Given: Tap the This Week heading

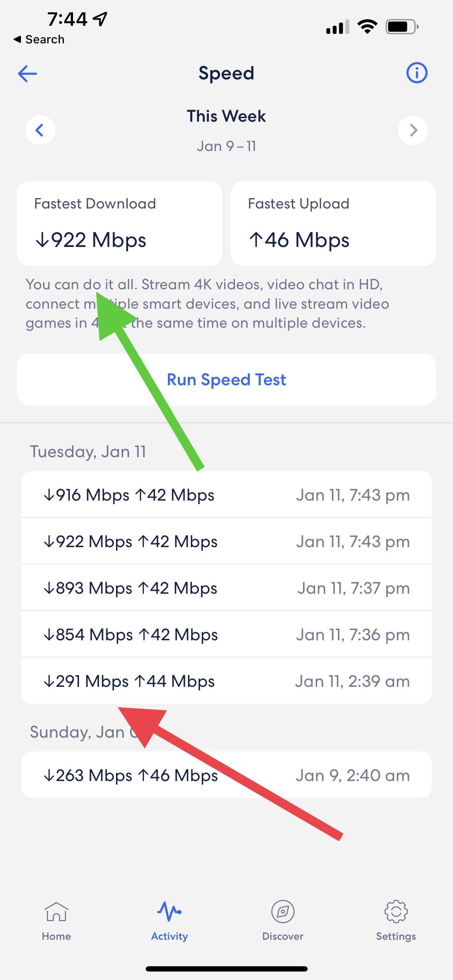Looking at the screenshot, I should pos(226,116).
